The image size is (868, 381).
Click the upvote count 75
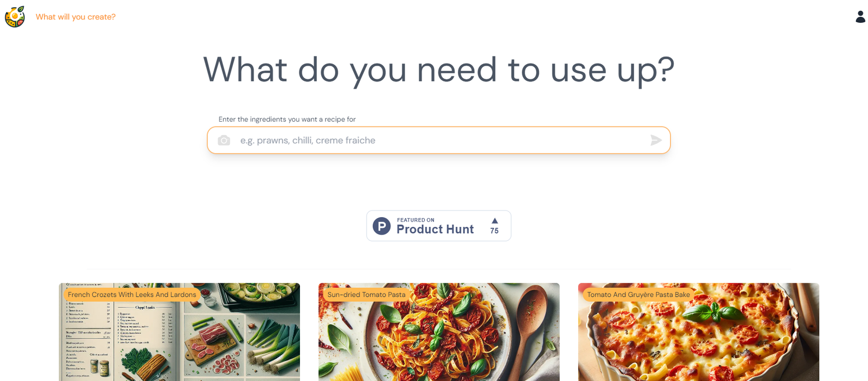(x=494, y=231)
